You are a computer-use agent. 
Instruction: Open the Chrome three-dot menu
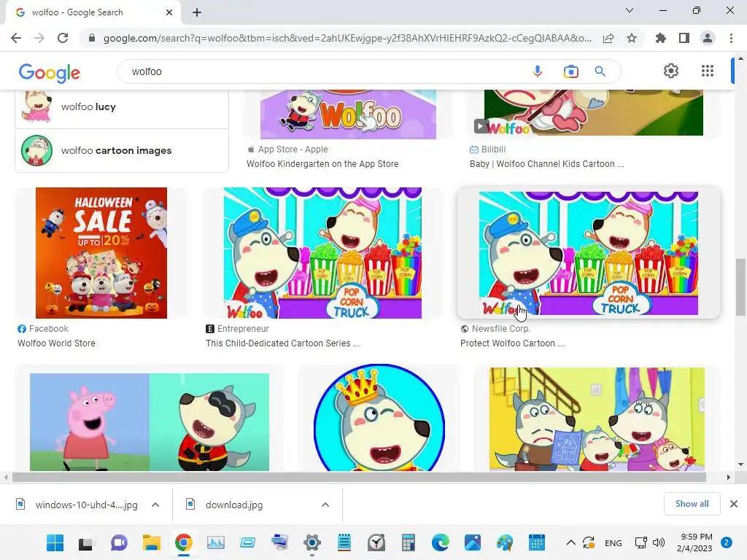[x=731, y=38]
